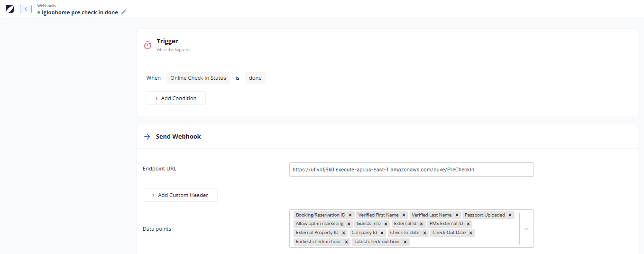Go back using the left chevron button
This screenshot has width=644, height=254.
pyautogui.click(x=26, y=9)
